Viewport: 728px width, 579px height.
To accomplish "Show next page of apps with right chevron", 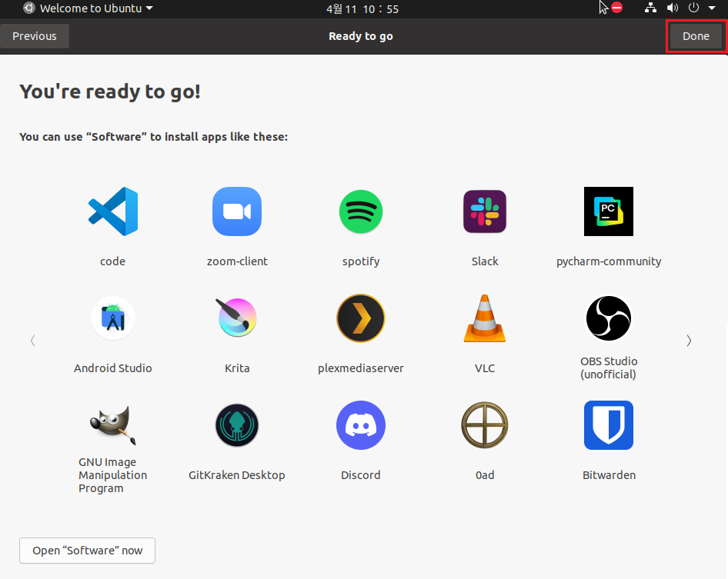I will click(x=689, y=341).
